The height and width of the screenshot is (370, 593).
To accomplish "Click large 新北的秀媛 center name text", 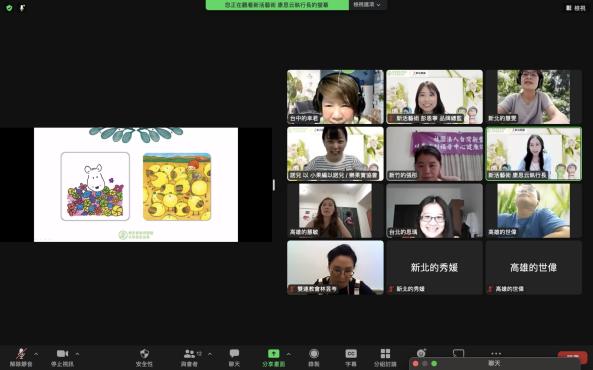I will click(x=434, y=267).
